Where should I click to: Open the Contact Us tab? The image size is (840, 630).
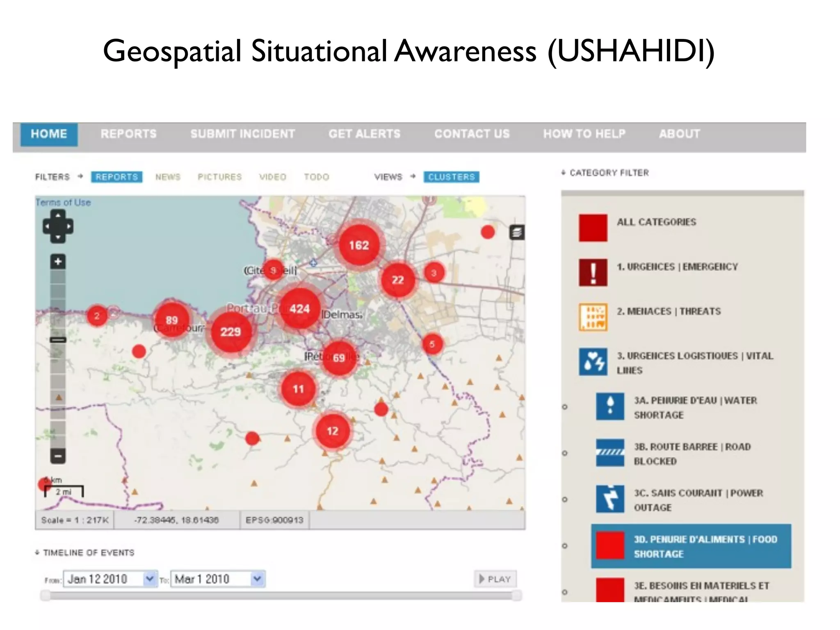[x=472, y=134]
